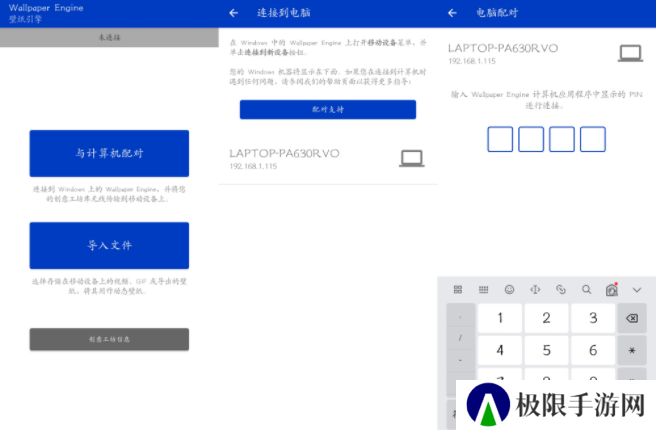Click laptop icon on the 电脑配对 screen
Viewport: 656px width, 430px height.
click(630, 54)
